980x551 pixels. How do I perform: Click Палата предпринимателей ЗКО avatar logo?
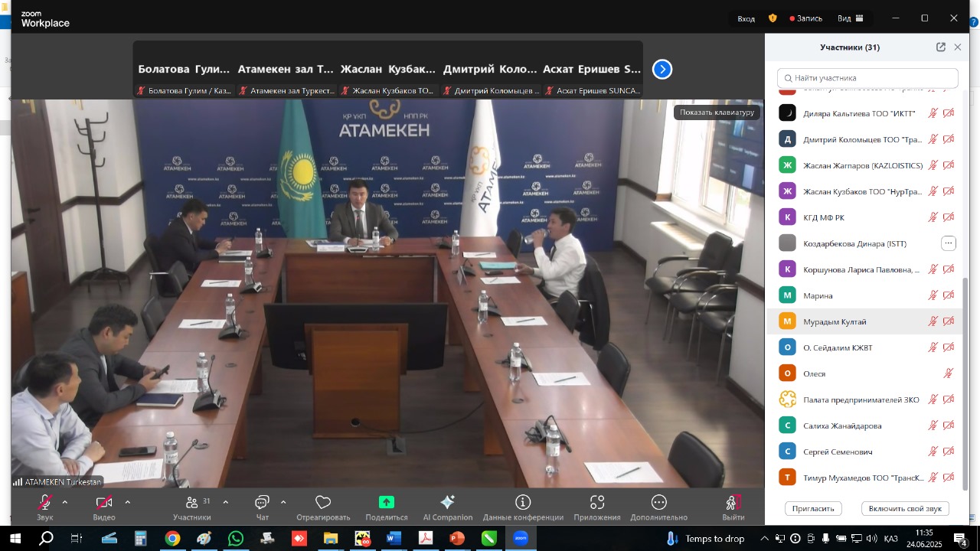tap(788, 399)
